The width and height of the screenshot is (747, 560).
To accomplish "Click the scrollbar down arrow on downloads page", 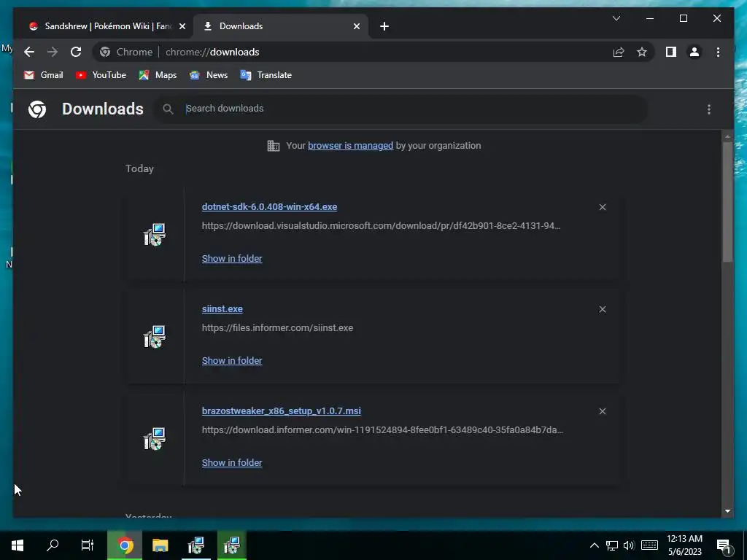I will pos(727,511).
